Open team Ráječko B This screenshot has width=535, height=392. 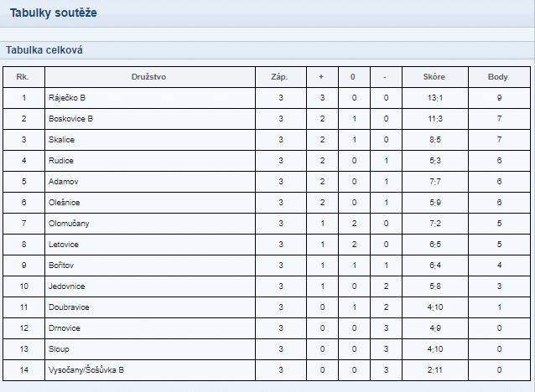point(67,98)
